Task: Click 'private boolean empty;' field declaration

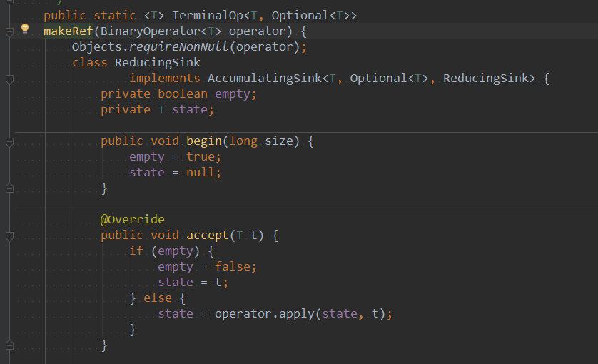Action: pos(179,94)
